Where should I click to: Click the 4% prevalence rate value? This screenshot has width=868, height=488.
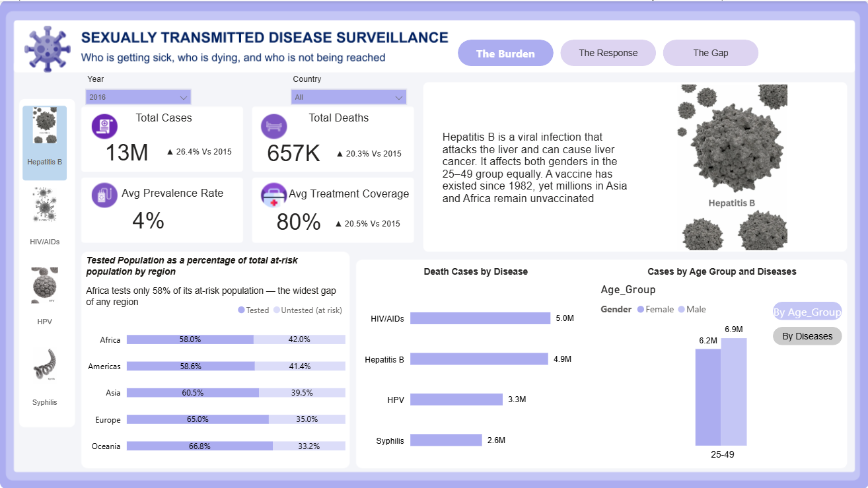pos(148,221)
